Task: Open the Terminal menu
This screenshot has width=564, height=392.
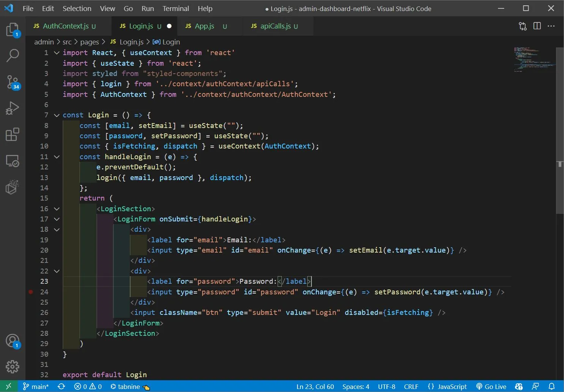Action: pyautogui.click(x=175, y=8)
